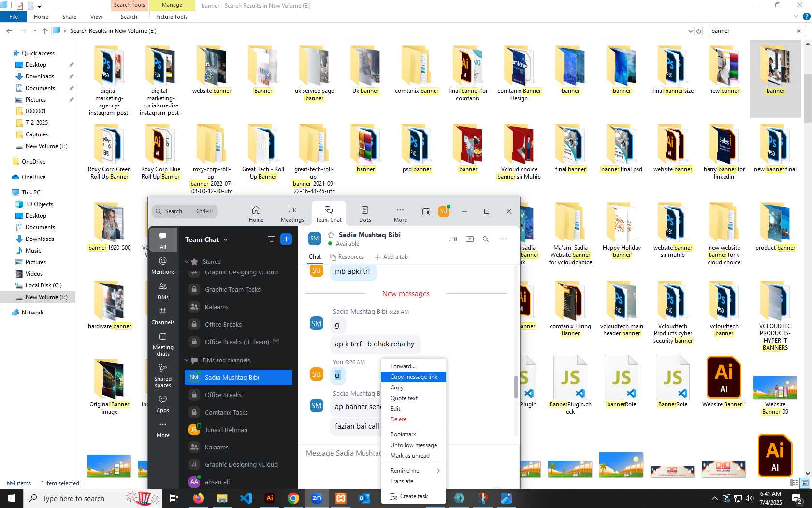Open Graphic Team Tasks channel
Screen dimensions: 812x508
(238, 290)
